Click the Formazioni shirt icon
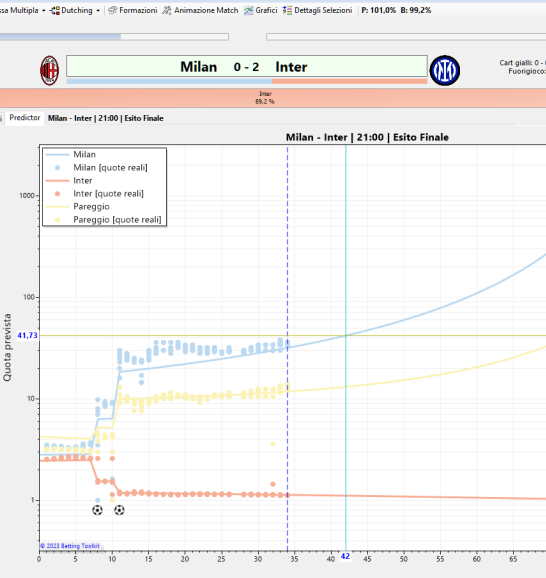The height and width of the screenshot is (578, 546). click(x=112, y=10)
